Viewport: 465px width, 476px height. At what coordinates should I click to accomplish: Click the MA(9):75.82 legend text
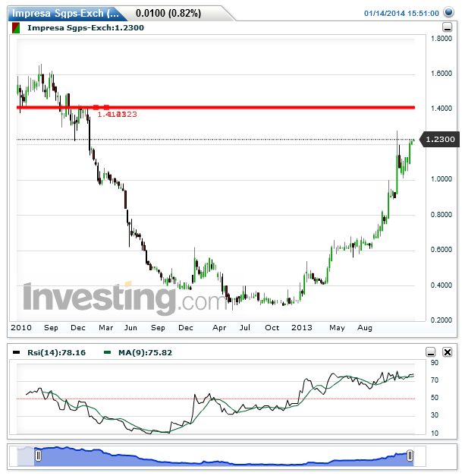pos(145,352)
